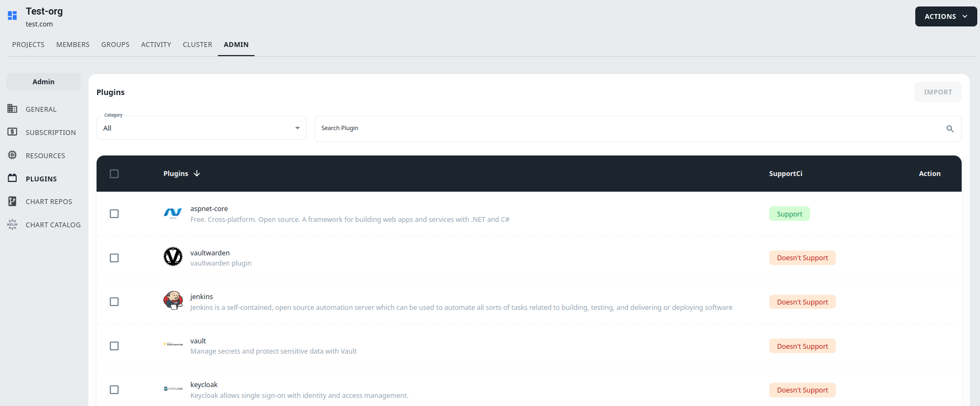Check the aspnet-core row checkbox

pos(114,214)
